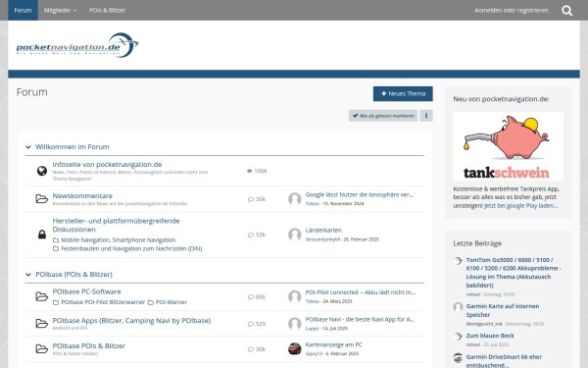
Task: Collapse the Willkommen im Forum section
Action: click(28, 147)
